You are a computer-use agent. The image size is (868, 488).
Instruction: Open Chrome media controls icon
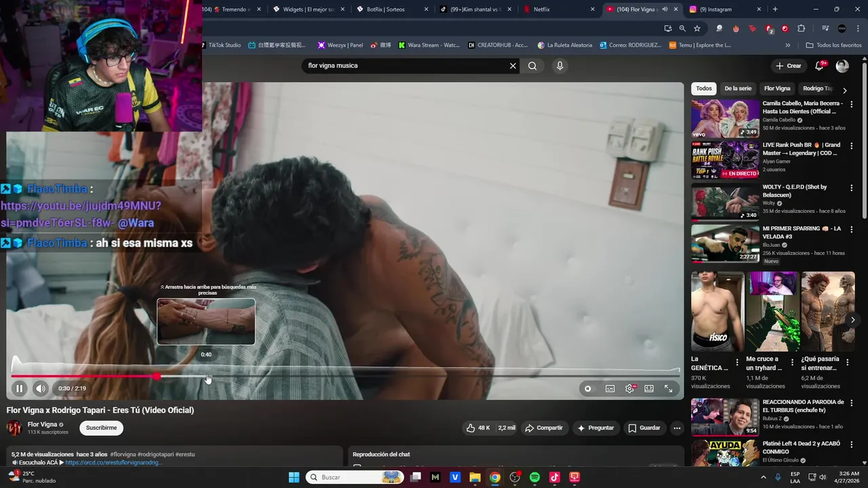(x=825, y=28)
